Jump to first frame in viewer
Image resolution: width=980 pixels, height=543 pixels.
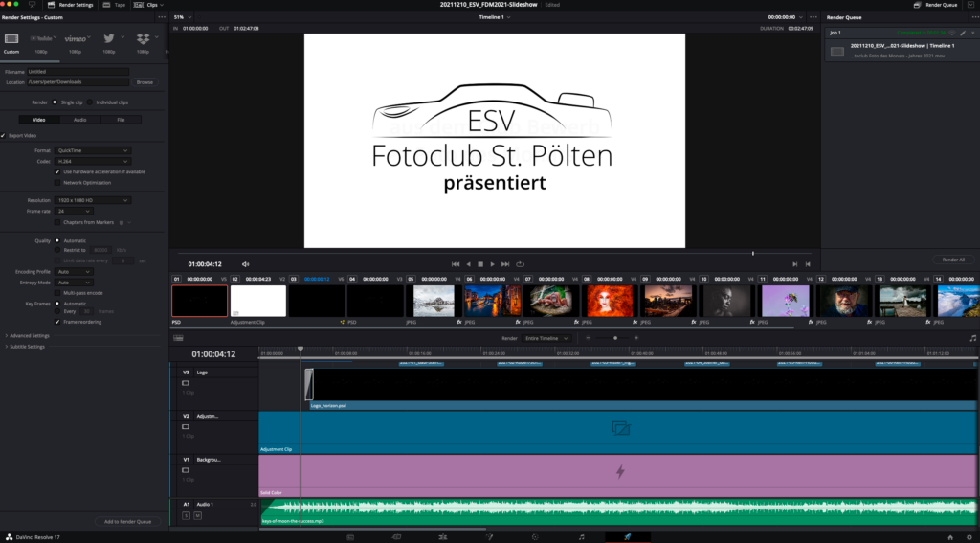click(x=456, y=264)
